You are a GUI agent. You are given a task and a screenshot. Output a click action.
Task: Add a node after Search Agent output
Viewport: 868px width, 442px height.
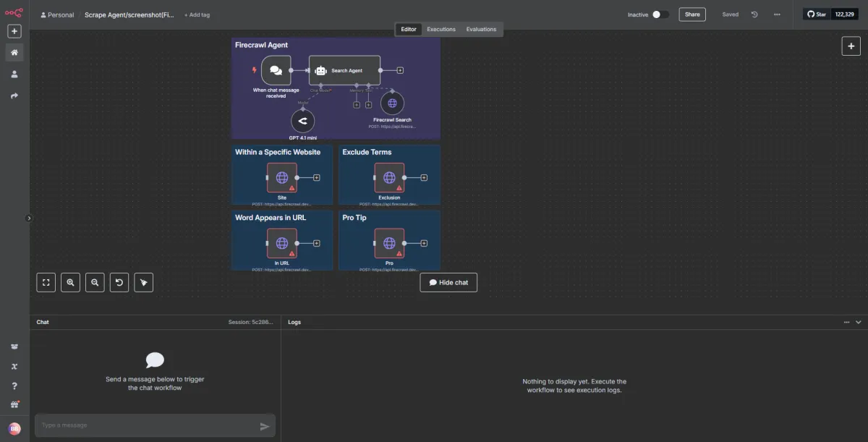point(400,70)
